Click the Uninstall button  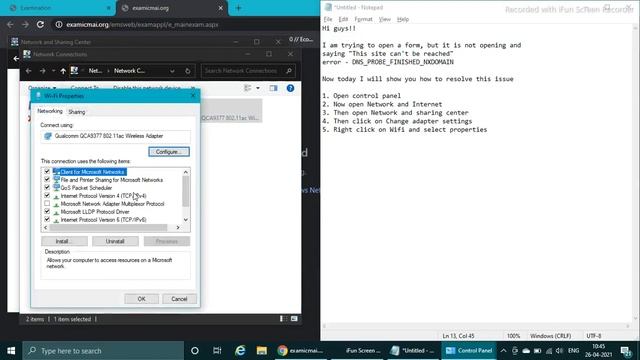pyautogui.click(x=115, y=241)
